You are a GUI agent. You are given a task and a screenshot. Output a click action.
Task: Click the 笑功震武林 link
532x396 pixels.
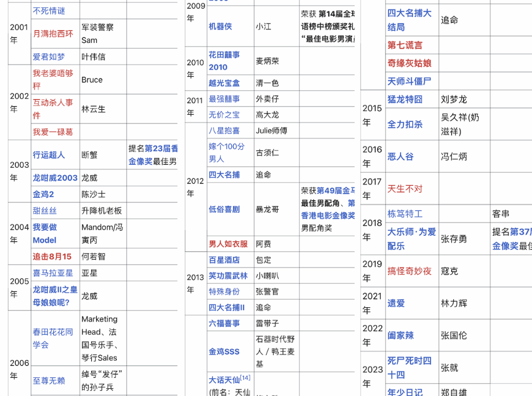coord(229,276)
